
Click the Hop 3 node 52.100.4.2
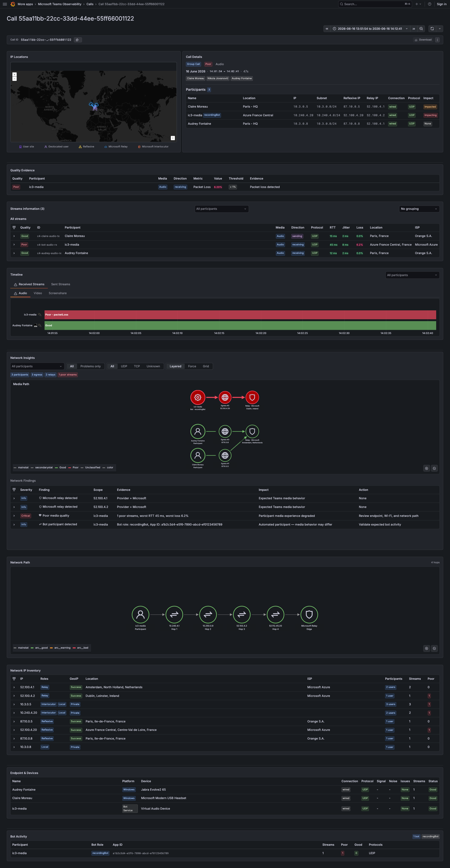coord(241,615)
